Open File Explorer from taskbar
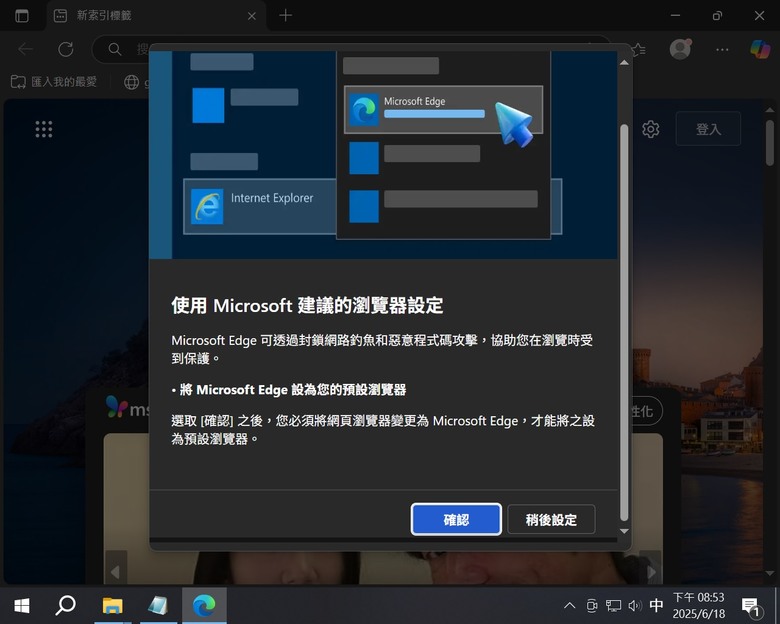The width and height of the screenshot is (780, 624). (112, 606)
